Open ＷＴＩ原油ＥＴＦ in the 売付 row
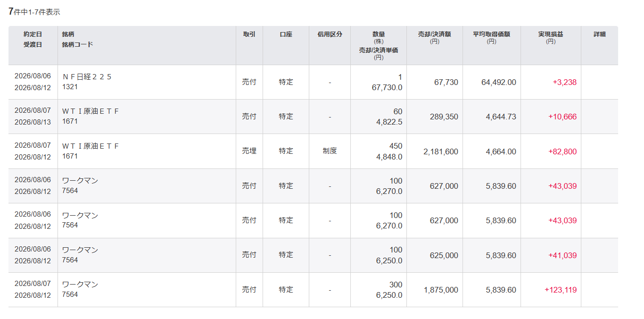This screenshot has width=644, height=319. 91,111
